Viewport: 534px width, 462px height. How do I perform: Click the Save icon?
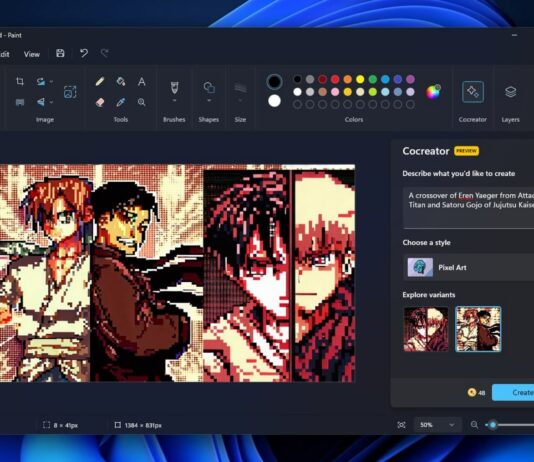pos(60,53)
